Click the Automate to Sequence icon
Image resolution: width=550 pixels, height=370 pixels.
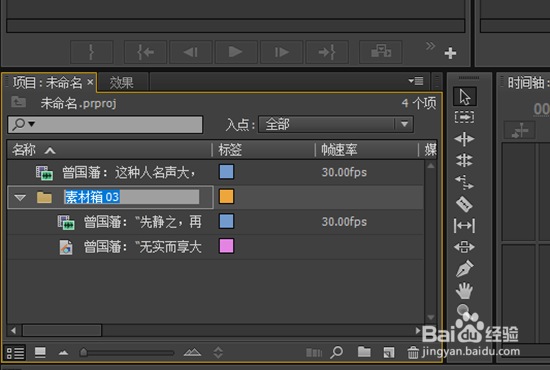[314, 352]
